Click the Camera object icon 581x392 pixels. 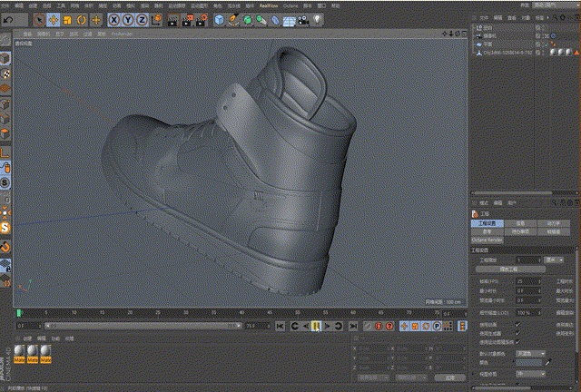303,20
